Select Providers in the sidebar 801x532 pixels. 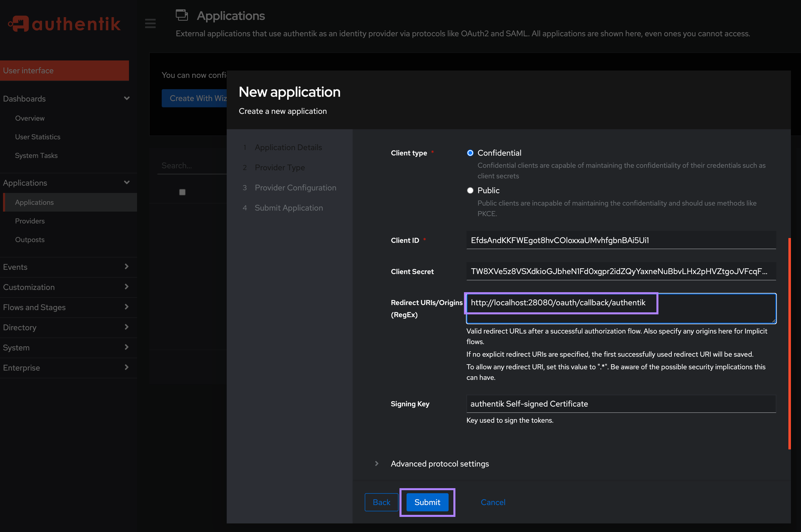[29, 221]
